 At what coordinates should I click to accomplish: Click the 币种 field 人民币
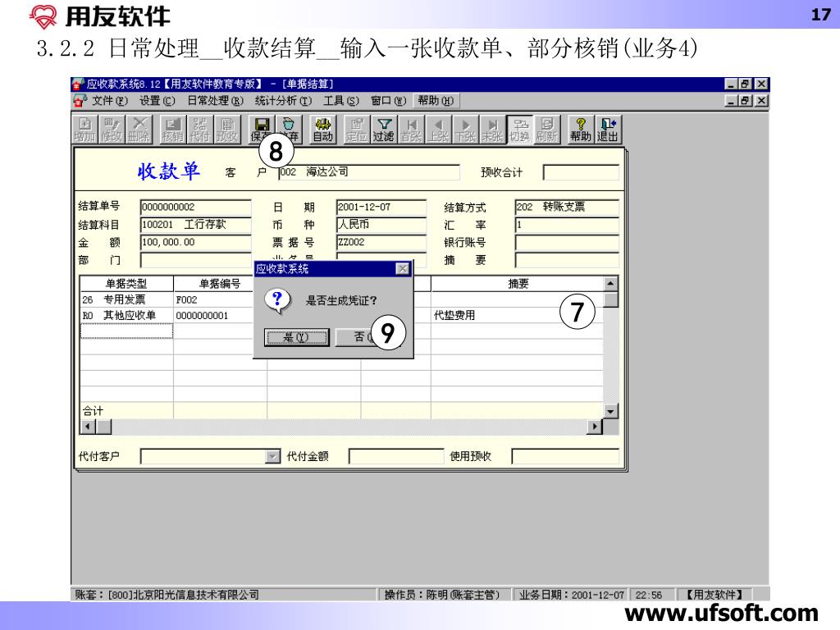(381, 225)
